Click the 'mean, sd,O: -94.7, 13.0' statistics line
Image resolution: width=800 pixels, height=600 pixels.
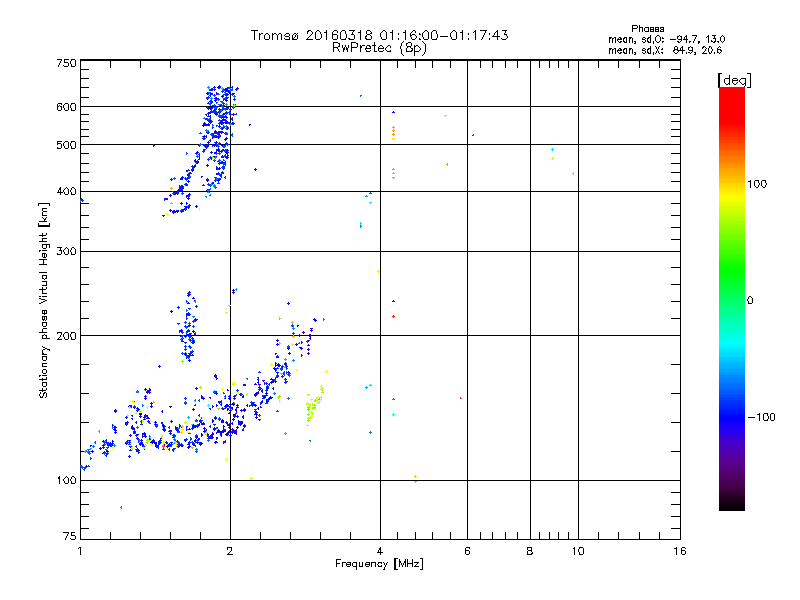coord(666,39)
